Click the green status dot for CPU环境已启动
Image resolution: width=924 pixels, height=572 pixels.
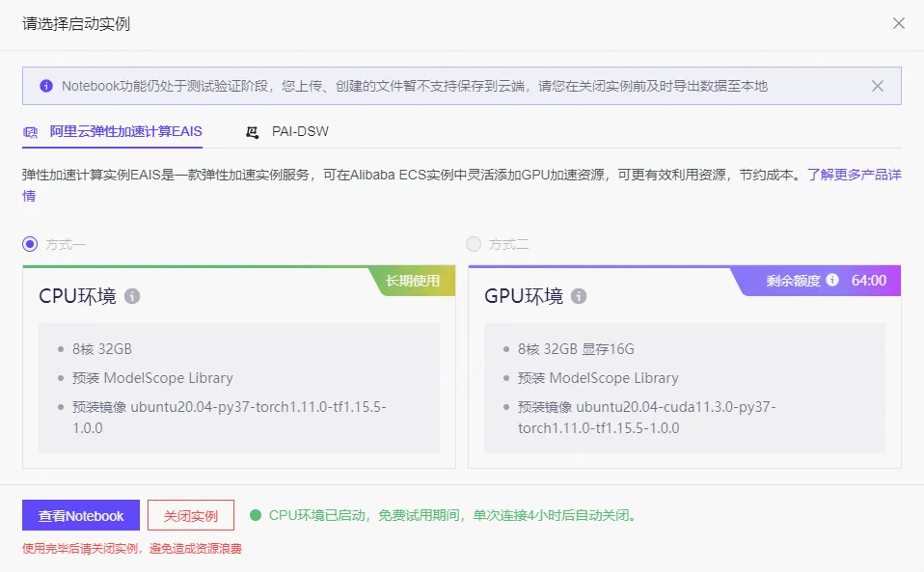click(256, 515)
